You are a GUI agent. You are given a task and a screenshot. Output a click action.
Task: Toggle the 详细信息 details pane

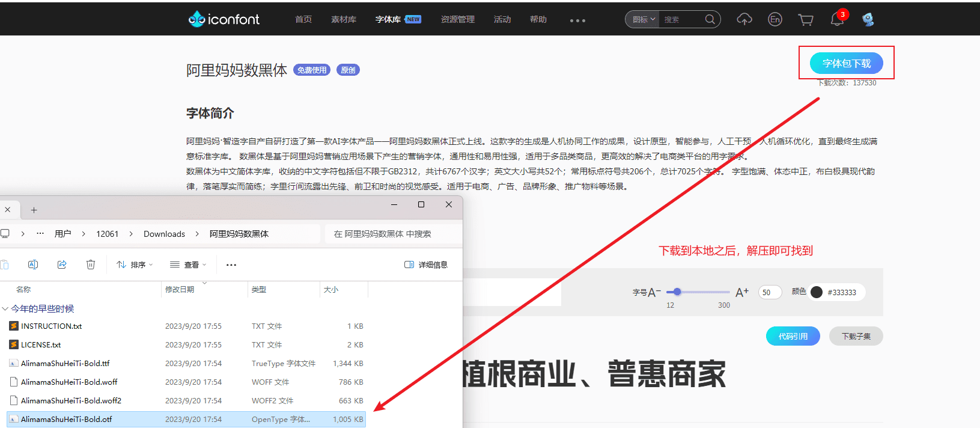click(426, 264)
